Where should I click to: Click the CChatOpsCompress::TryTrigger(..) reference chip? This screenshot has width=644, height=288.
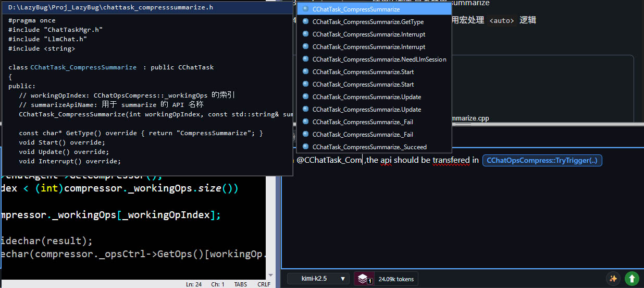[x=542, y=160]
